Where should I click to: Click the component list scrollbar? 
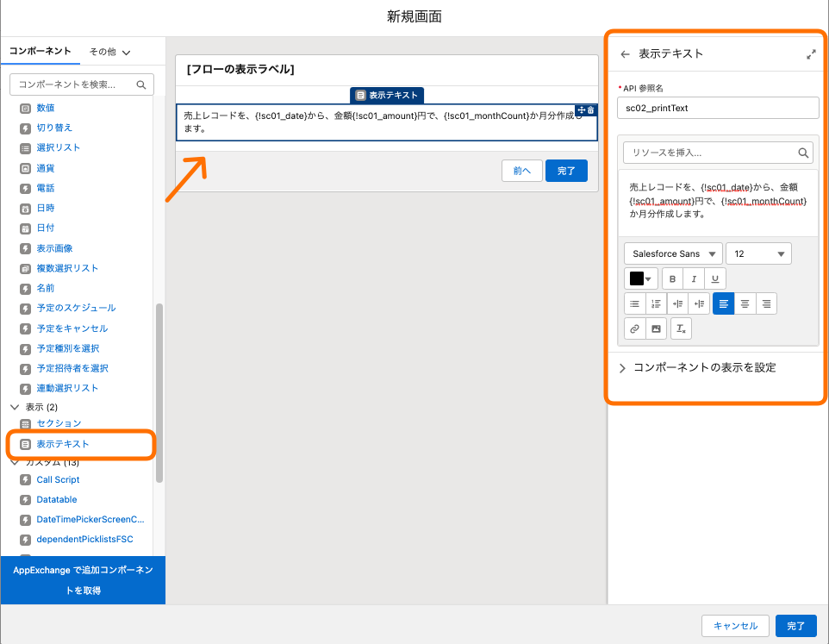[x=159, y=393]
